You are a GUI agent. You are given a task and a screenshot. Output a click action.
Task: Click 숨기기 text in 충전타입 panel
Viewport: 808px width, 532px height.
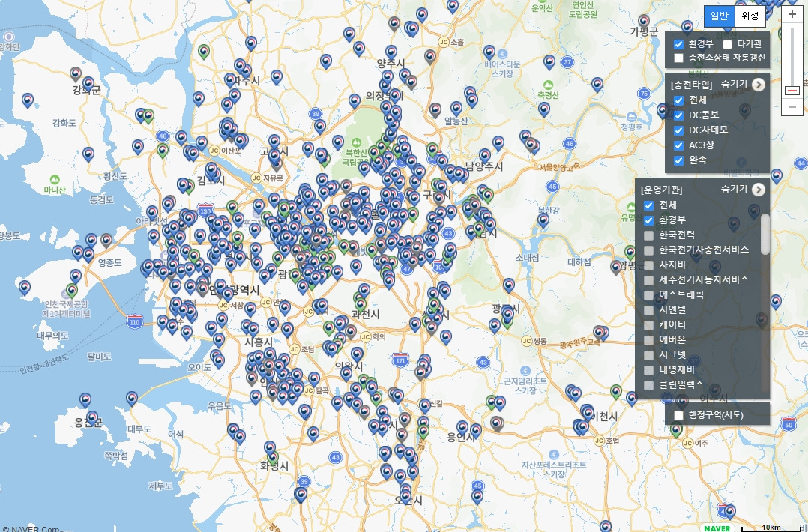click(x=734, y=84)
